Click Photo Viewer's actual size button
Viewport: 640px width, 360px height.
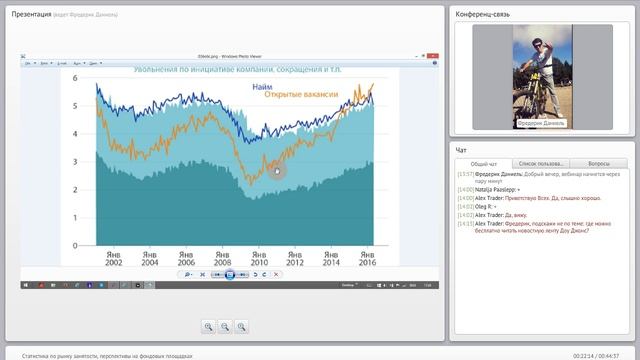(202, 275)
